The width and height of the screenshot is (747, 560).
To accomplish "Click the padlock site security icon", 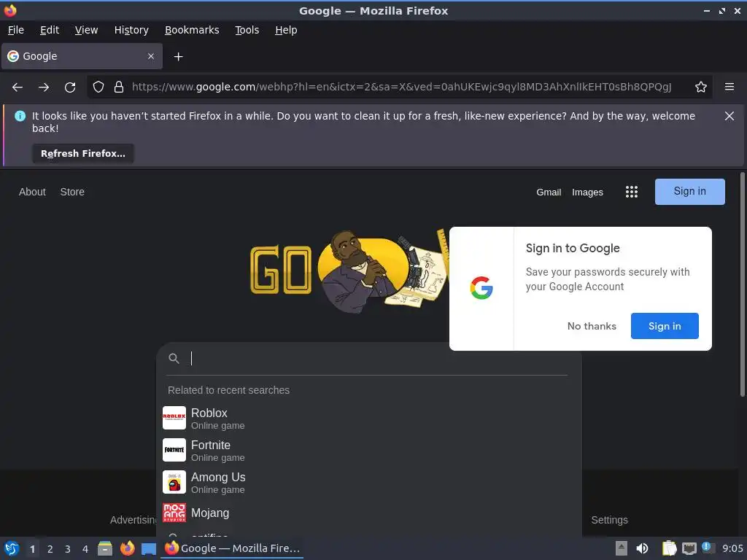I will 119,87.
